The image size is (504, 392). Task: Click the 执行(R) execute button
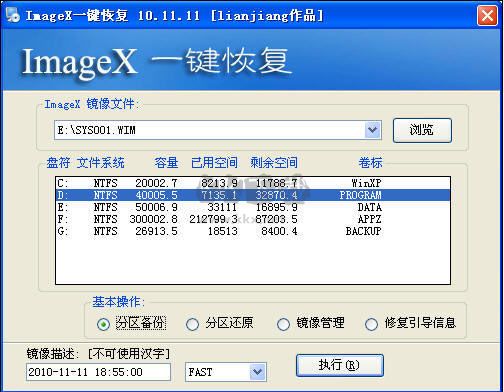(340, 365)
